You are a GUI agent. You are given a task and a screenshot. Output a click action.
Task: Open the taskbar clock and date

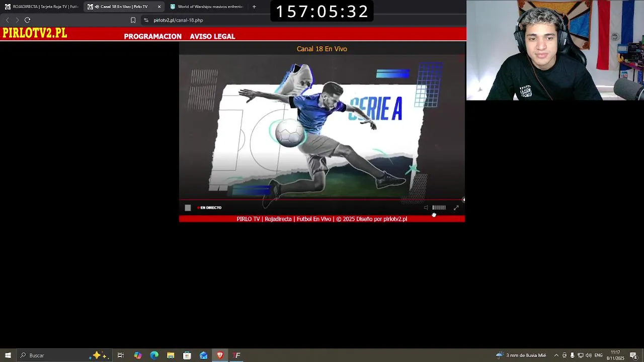point(615,355)
